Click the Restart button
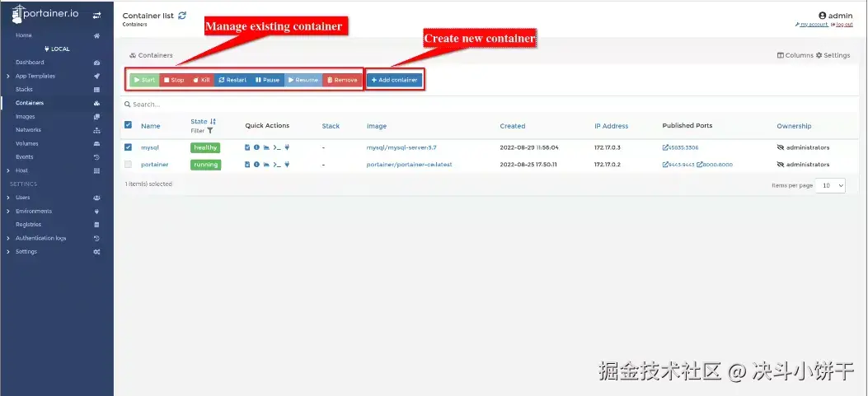The height and width of the screenshot is (396, 868). pos(232,80)
